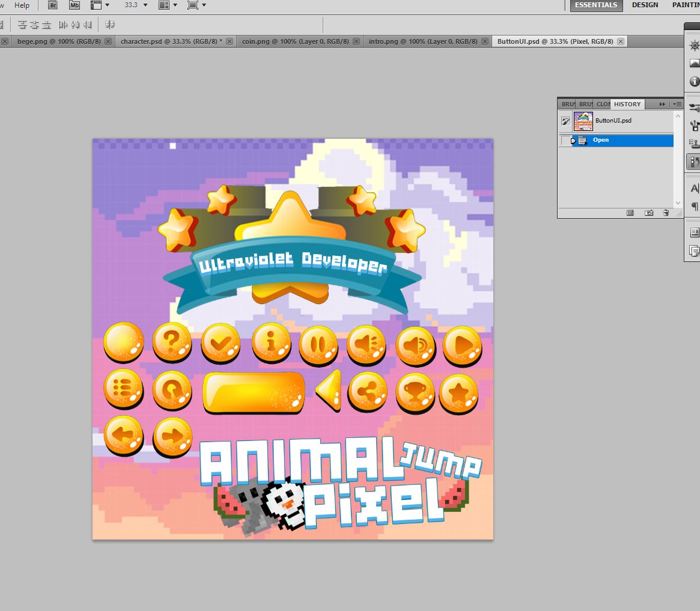Create new document from current state icon
The width and height of the screenshot is (700, 611).
630,213
